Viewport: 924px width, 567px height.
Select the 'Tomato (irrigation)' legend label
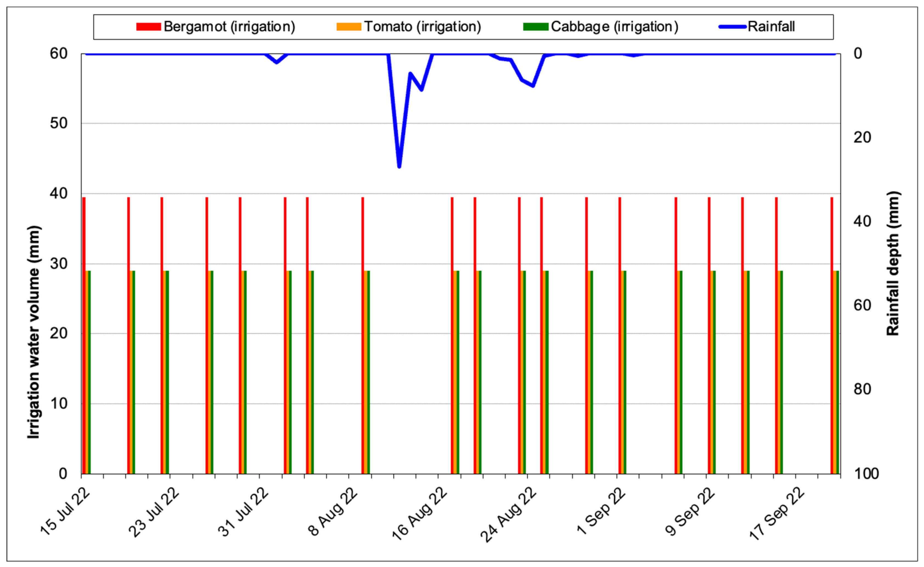pyautogui.click(x=423, y=27)
